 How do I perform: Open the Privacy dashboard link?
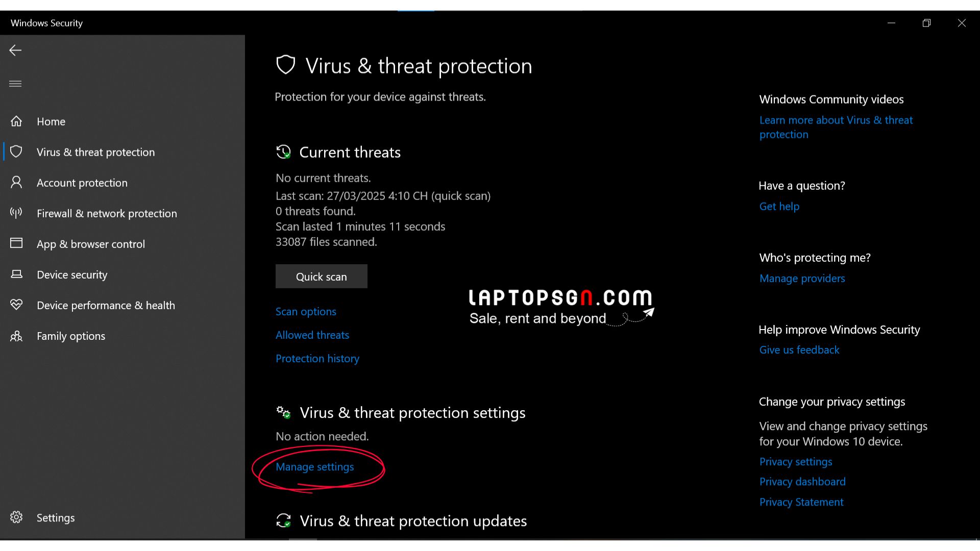(802, 482)
